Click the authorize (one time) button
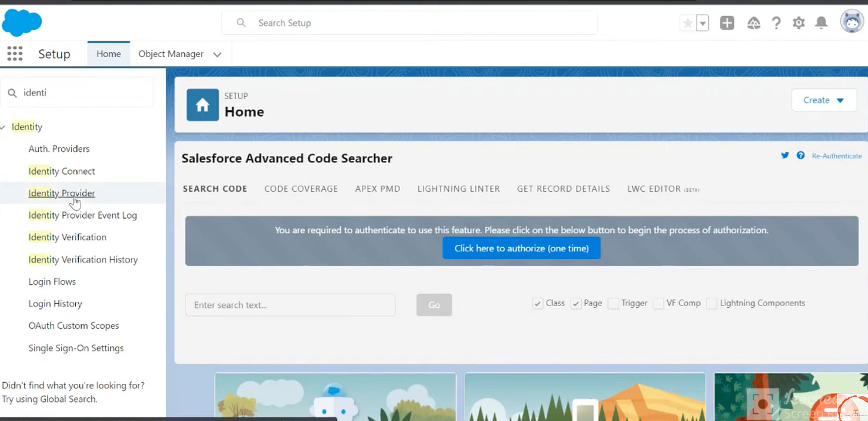The image size is (868, 421). pyautogui.click(x=522, y=248)
